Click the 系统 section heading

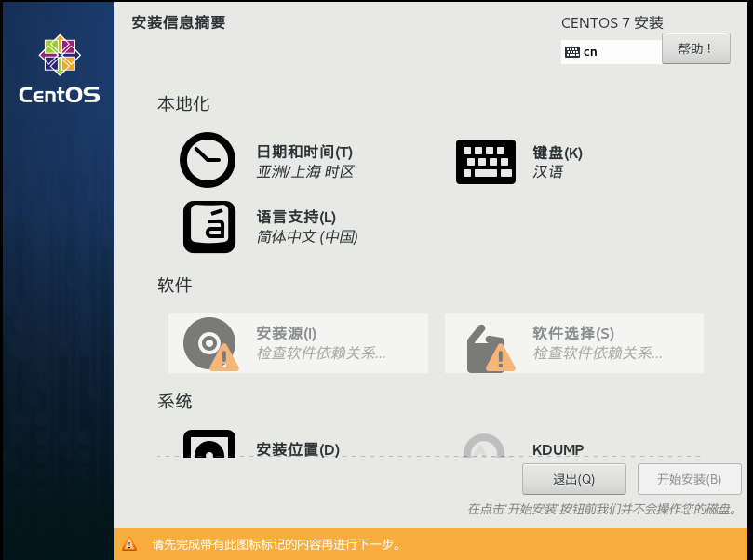tap(175, 401)
